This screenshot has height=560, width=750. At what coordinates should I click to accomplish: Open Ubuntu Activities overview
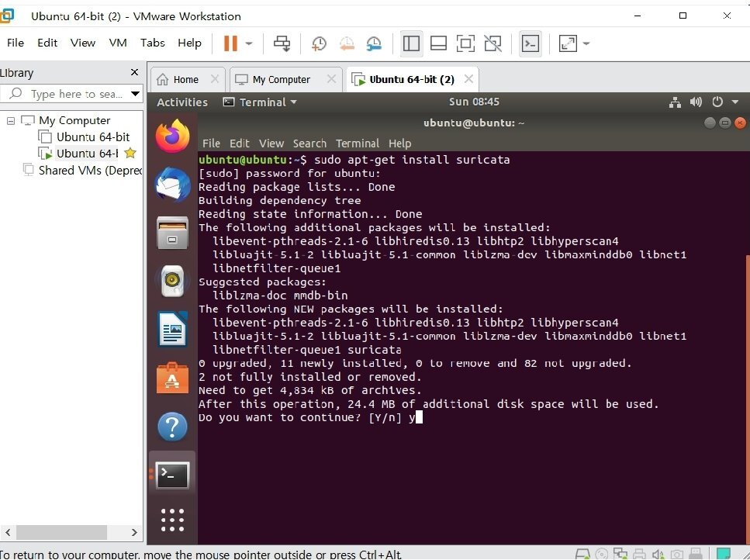pyautogui.click(x=182, y=102)
